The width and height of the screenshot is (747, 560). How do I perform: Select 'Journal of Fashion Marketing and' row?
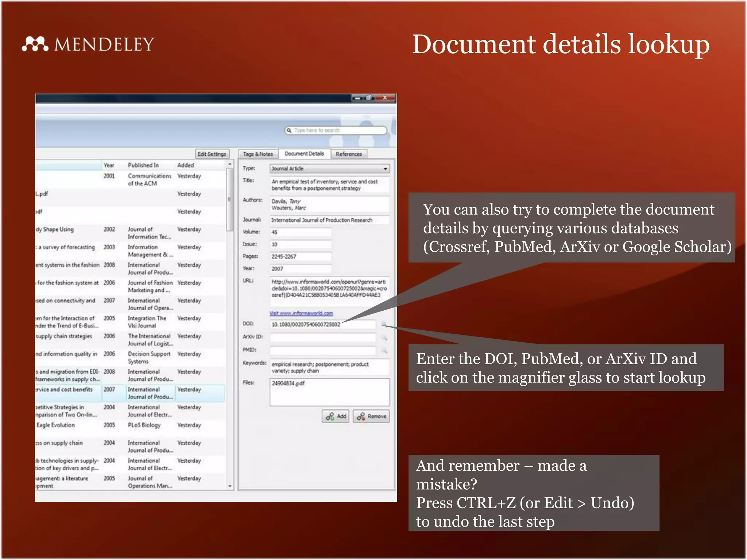pos(131,286)
